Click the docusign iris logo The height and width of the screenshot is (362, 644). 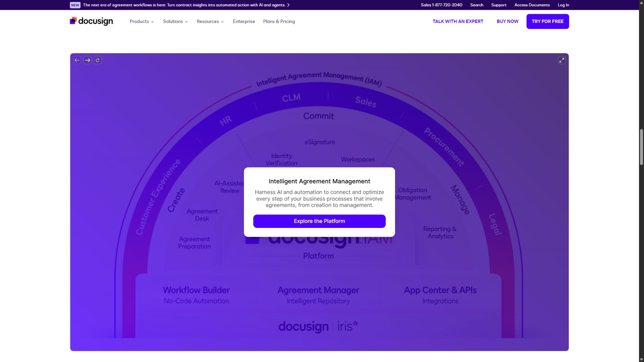318,326
